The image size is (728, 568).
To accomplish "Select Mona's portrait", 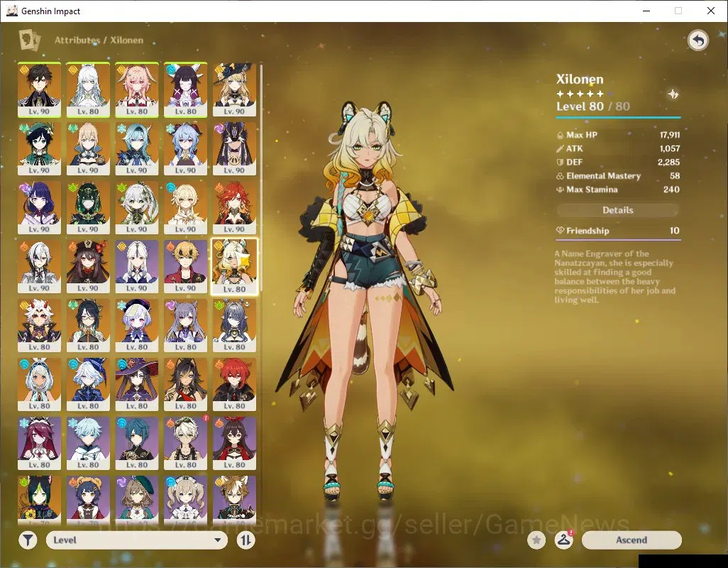I will coord(137,385).
